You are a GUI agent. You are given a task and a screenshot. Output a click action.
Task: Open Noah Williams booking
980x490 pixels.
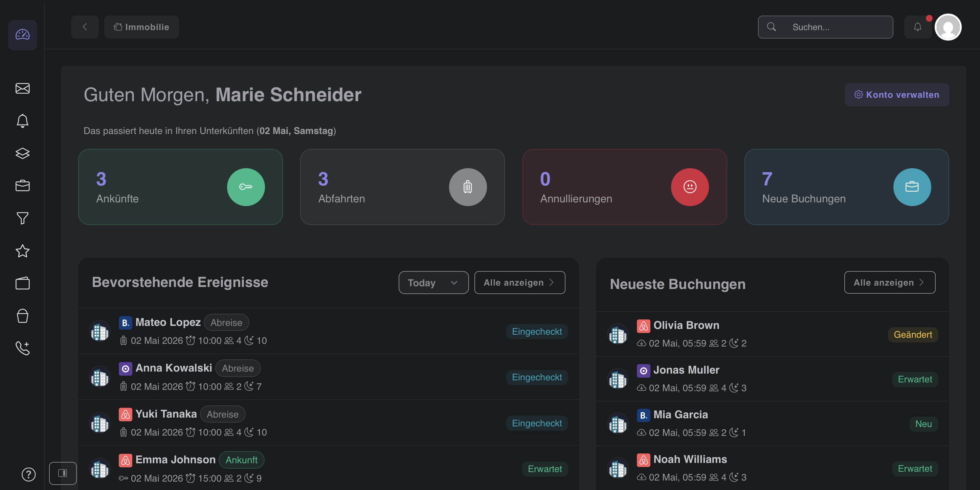click(x=772, y=468)
